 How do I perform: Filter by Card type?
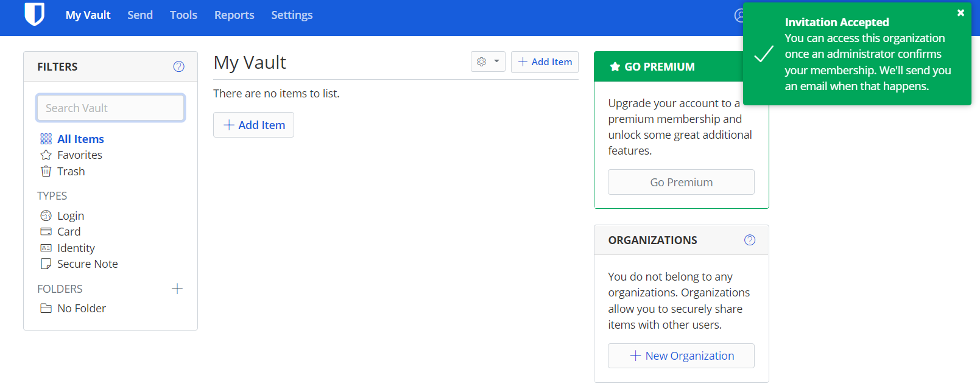coord(69,231)
